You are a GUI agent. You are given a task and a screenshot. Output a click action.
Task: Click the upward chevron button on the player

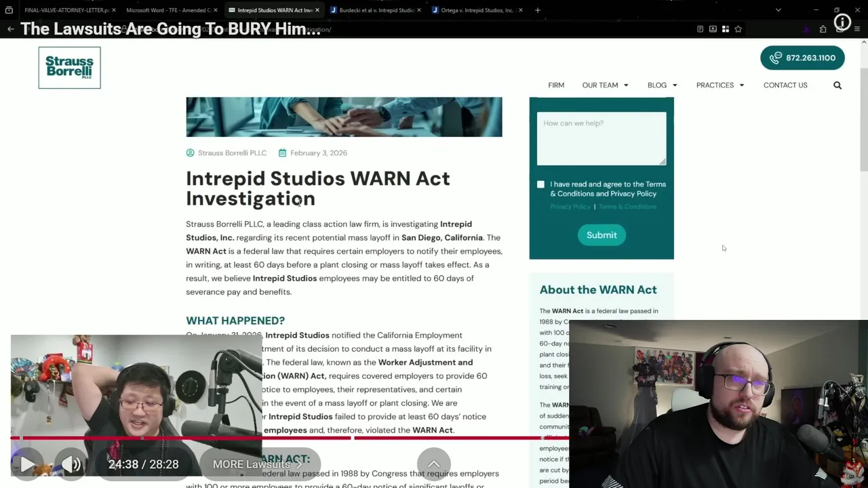(x=434, y=464)
